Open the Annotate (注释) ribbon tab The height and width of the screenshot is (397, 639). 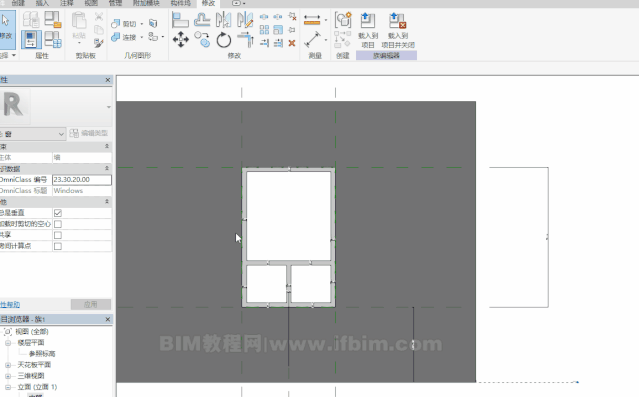pos(66,3)
